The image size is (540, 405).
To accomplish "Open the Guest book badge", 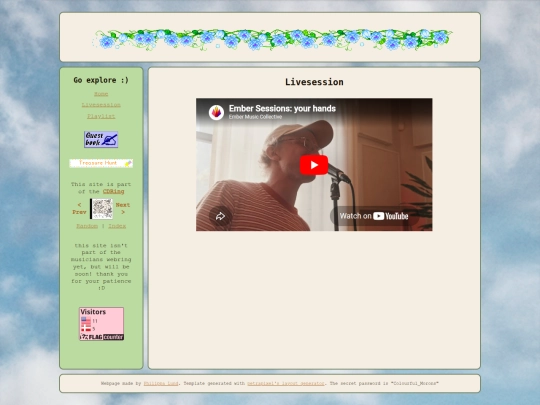I will coord(101,139).
